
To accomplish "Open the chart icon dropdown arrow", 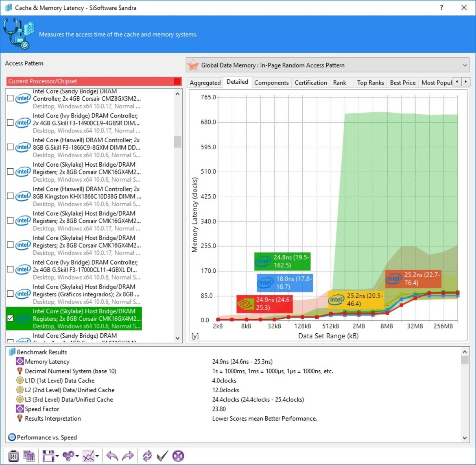I will click(x=97, y=456).
